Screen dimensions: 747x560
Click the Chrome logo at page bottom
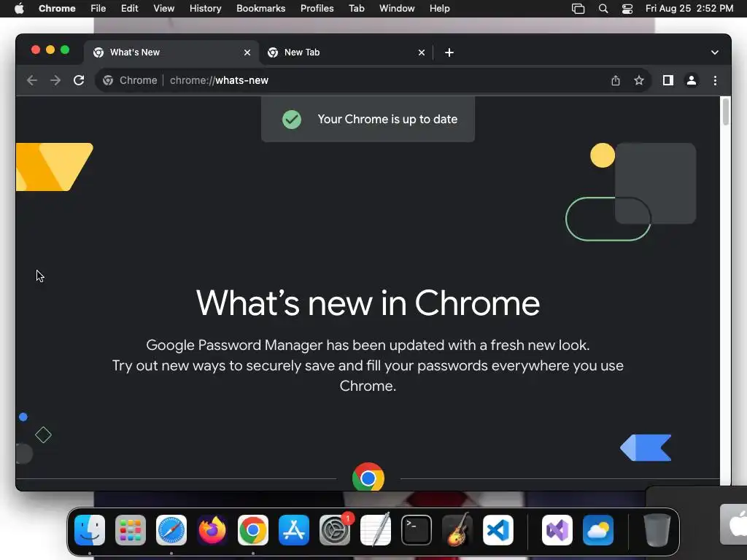click(x=368, y=477)
